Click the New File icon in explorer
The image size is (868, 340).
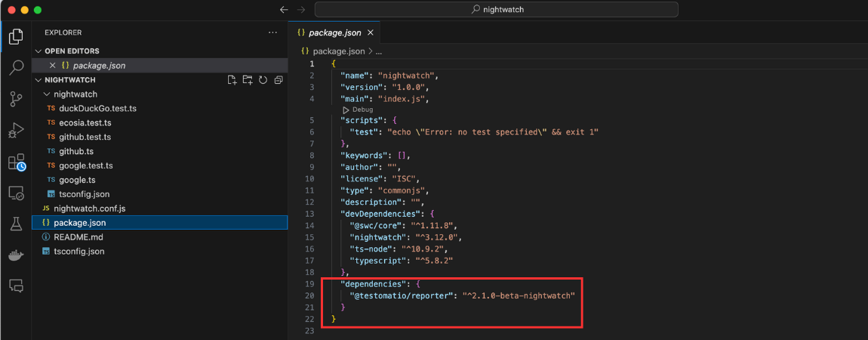(232, 80)
